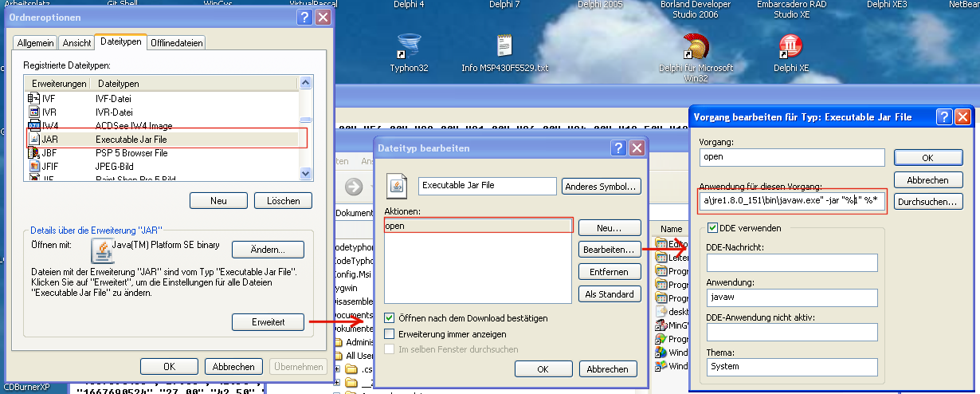The height and width of the screenshot is (394, 980).
Task: Click Abbrechen in Vorgang bearbeiten dialog
Action: pyautogui.click(x=929, y=179)
